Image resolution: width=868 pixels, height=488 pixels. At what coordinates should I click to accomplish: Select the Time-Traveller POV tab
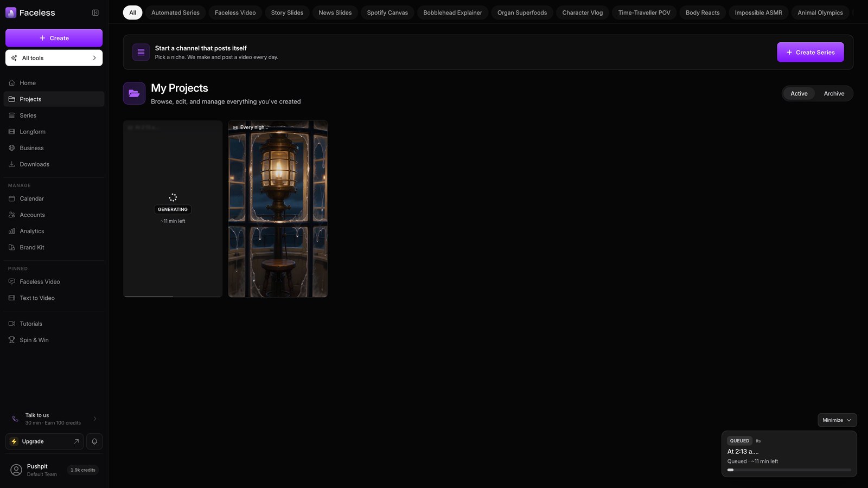644,12
